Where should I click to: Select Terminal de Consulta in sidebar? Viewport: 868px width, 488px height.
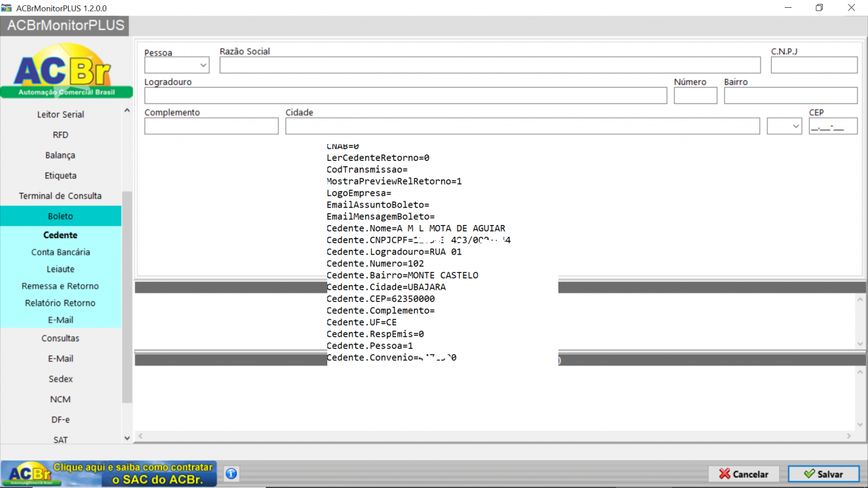pyautogui.click(x=60, y=196)
